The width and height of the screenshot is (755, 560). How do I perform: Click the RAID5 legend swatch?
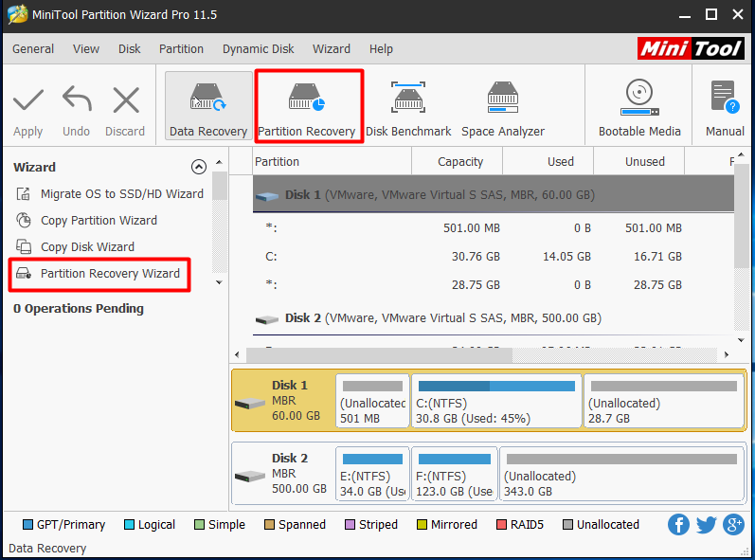[501, 524]
